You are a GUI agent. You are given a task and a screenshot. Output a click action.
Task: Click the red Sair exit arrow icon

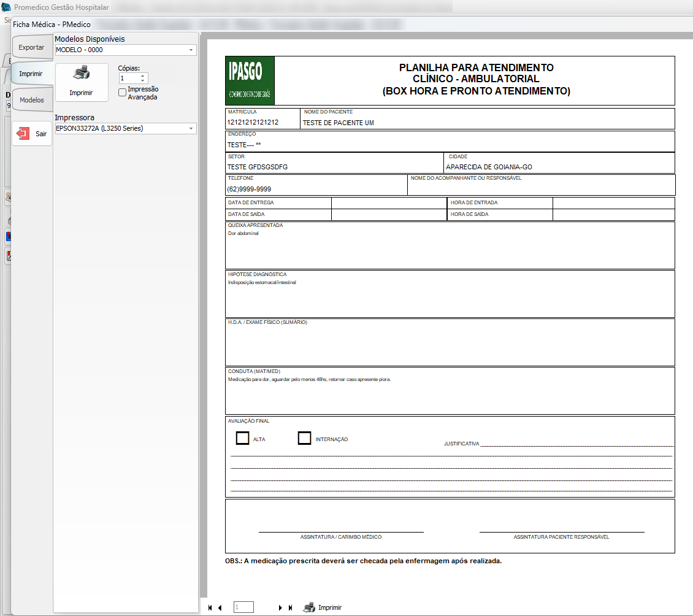click(23, 134)
